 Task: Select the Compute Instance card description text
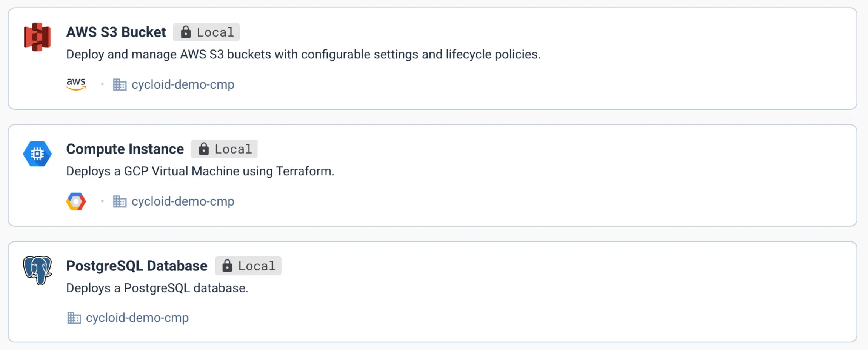[x=200, y=171]
